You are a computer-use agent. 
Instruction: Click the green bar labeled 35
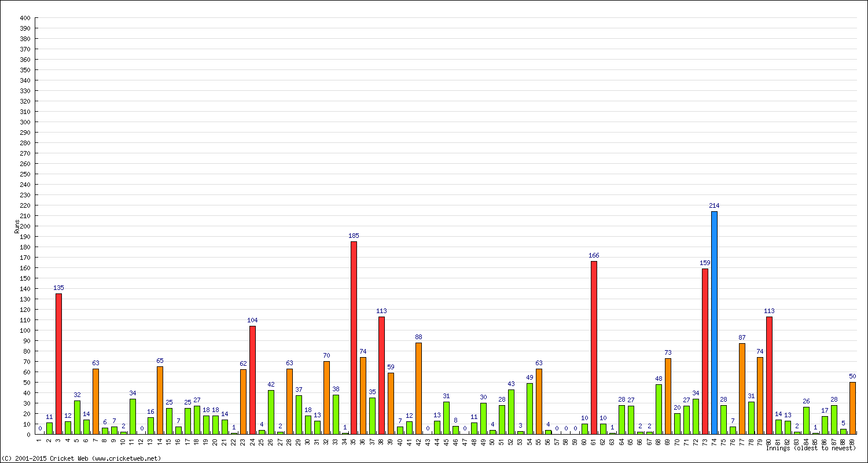(372, 416)
